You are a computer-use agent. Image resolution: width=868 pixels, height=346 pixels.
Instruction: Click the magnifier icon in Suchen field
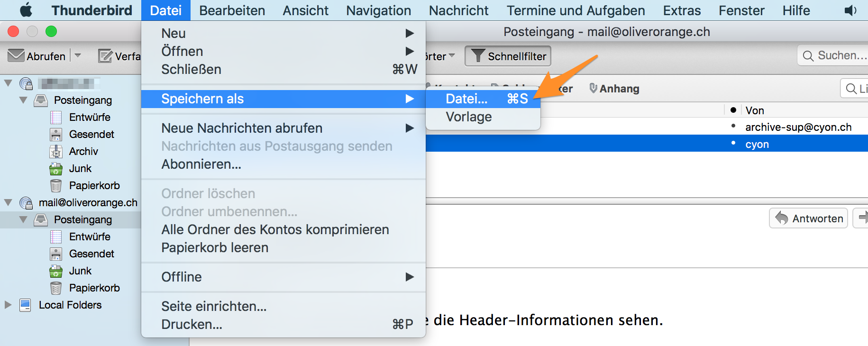click(x=808, y=56)
